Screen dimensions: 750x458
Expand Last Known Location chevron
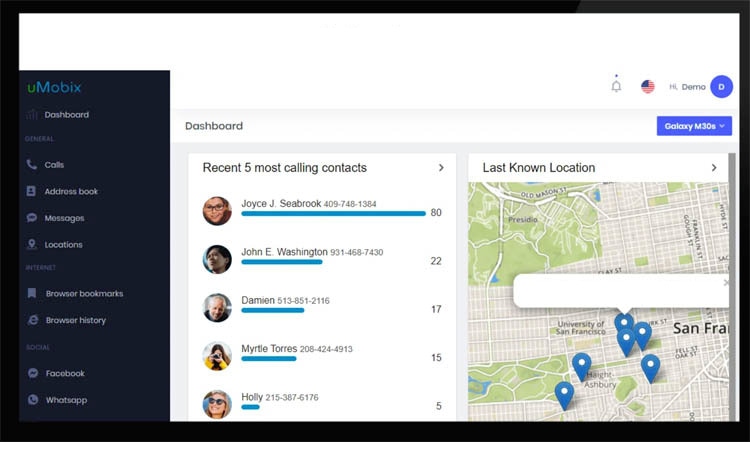click(714, 167)
